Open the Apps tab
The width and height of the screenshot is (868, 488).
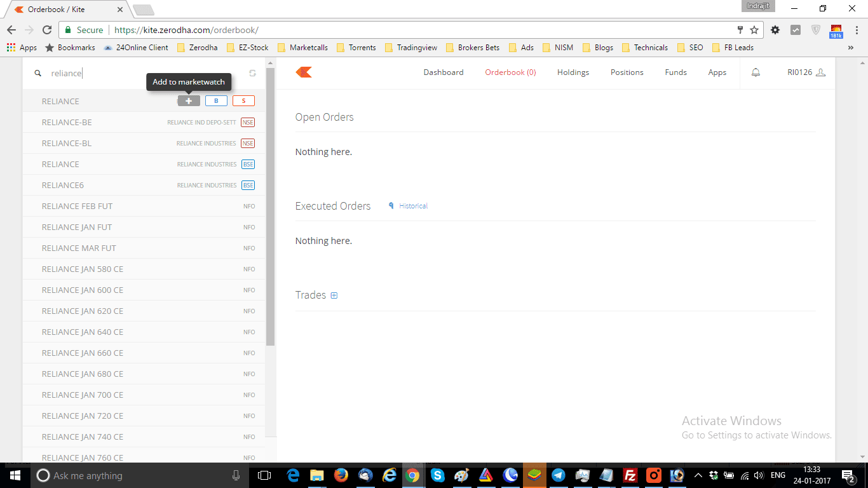point(717,72)
